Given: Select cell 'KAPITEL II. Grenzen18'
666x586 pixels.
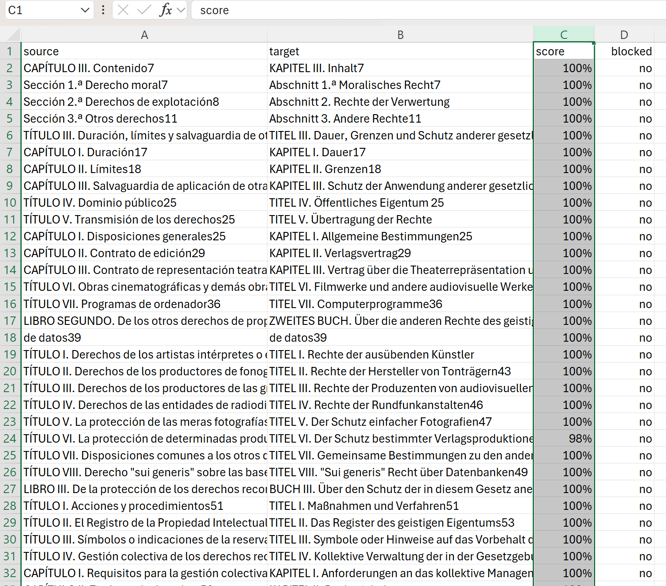Looking at the screenshot, I should [x=400, y=169].
